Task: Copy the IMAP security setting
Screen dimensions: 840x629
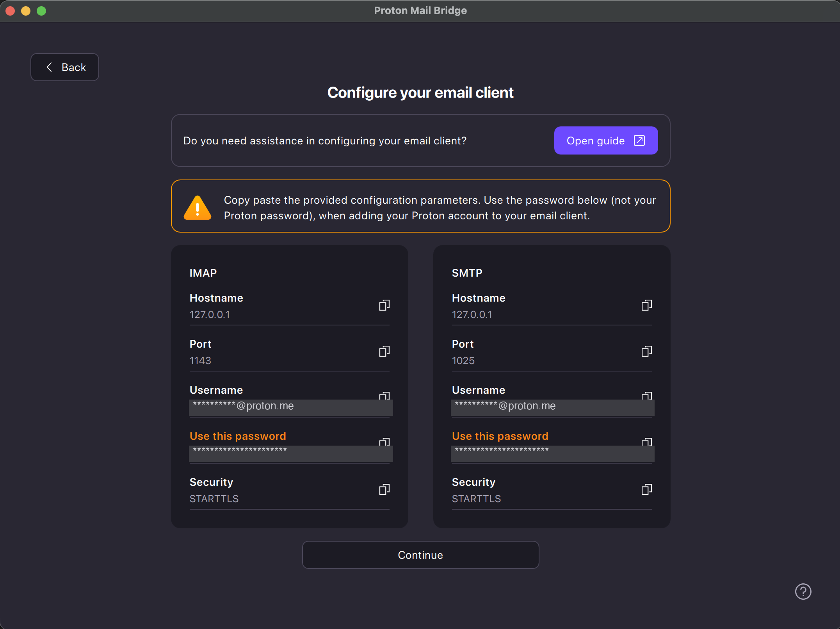Action: 384,489
